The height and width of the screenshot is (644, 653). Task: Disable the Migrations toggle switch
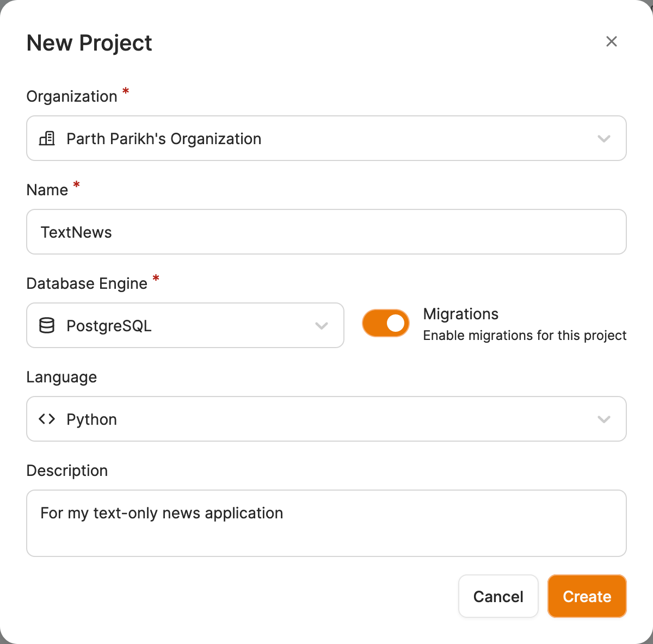tap(386, 323)
